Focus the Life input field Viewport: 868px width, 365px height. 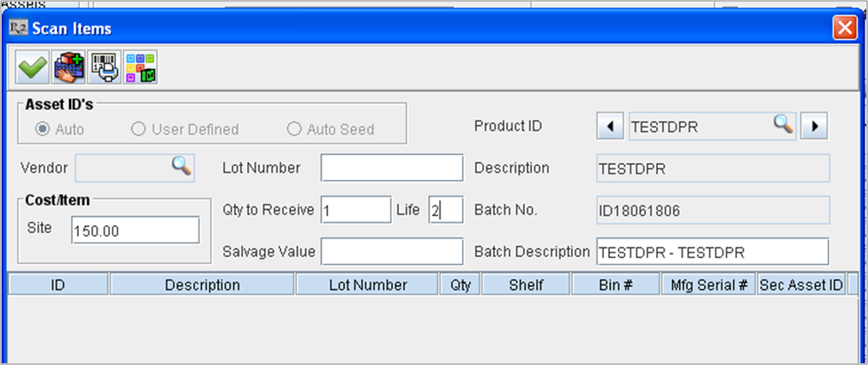coord(445,210)
